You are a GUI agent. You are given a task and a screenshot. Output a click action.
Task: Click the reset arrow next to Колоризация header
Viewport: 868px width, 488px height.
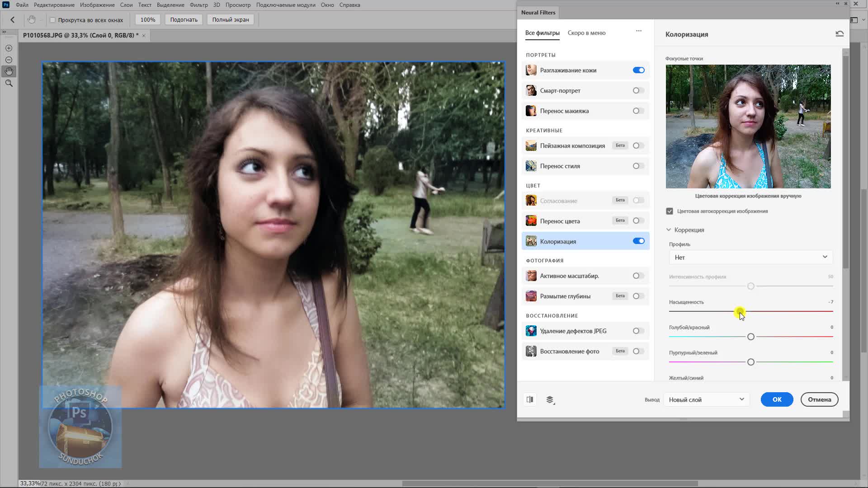click(x=839, y=33)
